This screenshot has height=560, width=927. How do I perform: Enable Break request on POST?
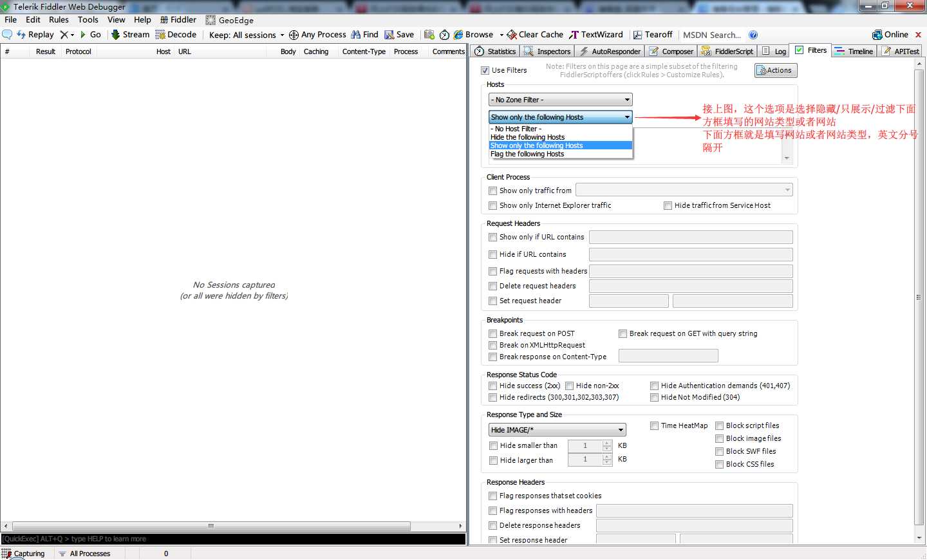point(493,333)
